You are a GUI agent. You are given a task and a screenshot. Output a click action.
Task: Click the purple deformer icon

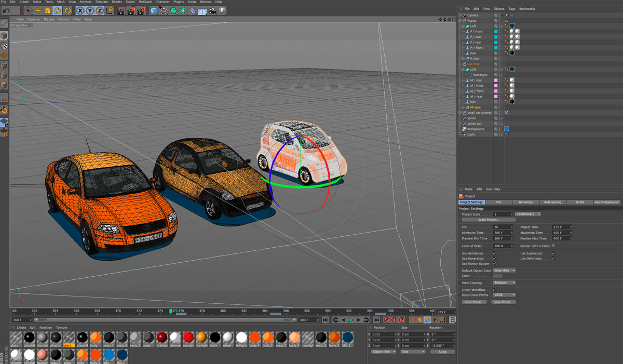pos(193,10)
